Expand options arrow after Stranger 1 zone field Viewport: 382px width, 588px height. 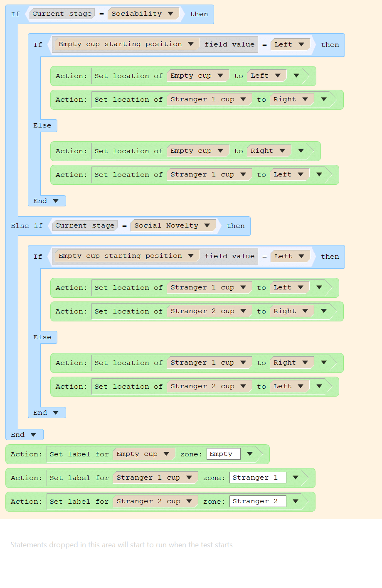coord(296,478)
